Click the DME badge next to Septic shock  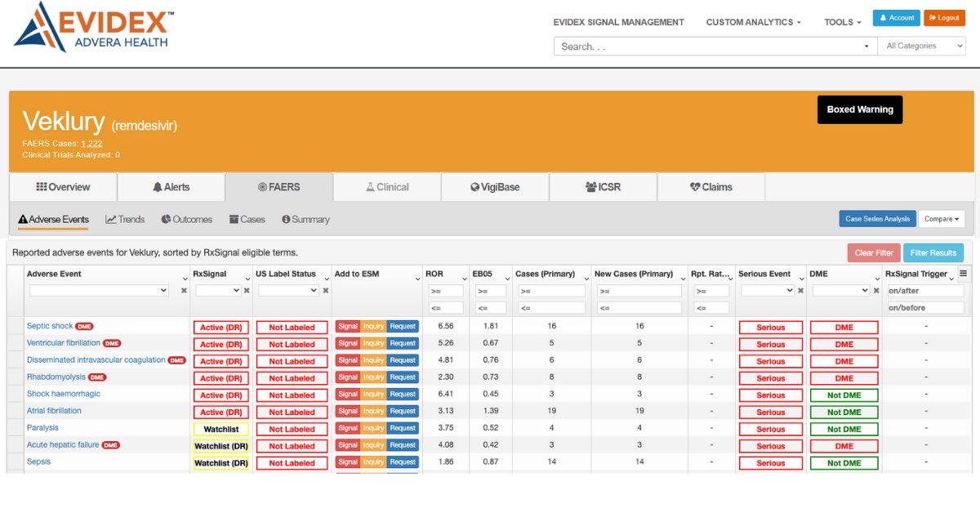pyautogui.click(x=84, y=326)
